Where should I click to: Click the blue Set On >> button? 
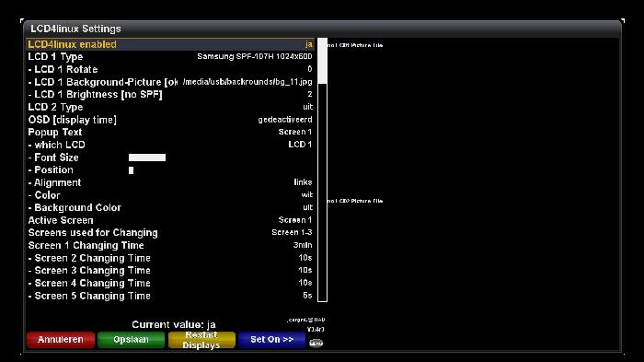[272, 340]
